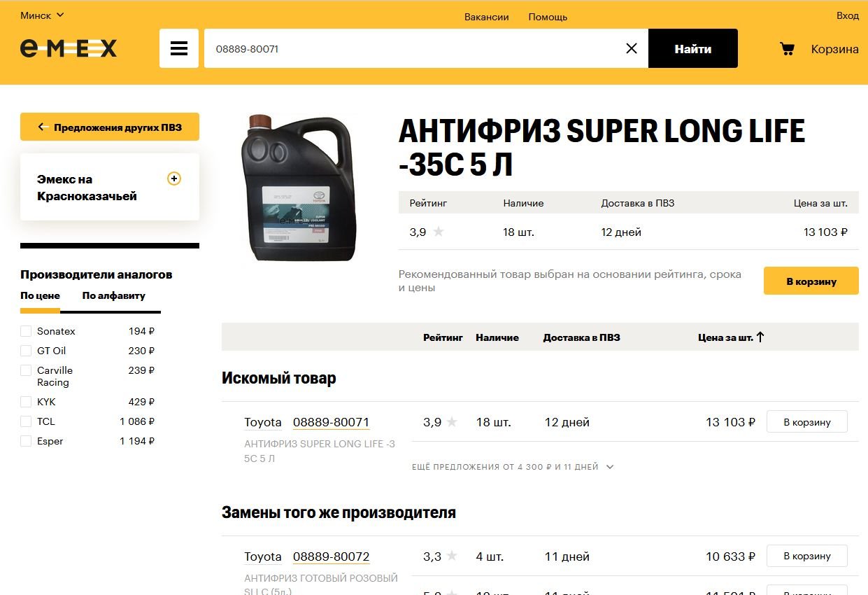Sort the offers by Доставка в ПВЗ column
This screenshot has height=595, width=868.
tap(581, 337)
